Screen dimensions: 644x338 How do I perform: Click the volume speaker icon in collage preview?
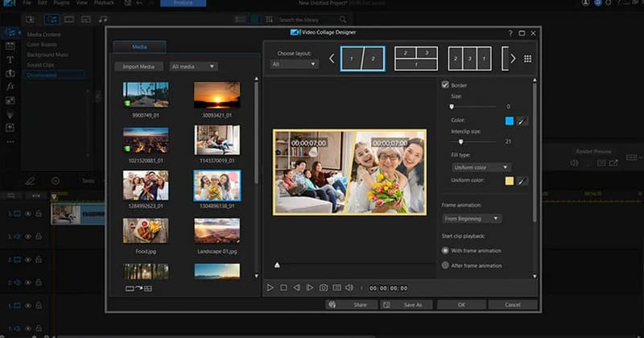(349, 288)
